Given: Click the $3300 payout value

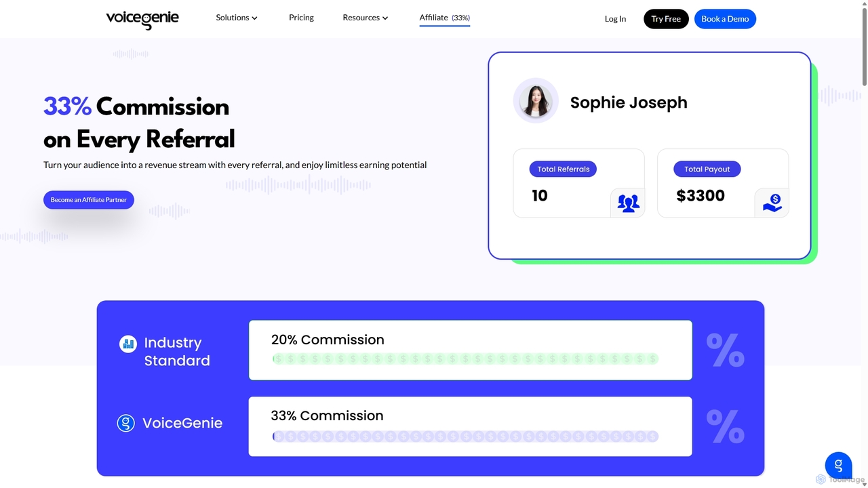Looking at the screenshot, I should [x=701, y=196].
